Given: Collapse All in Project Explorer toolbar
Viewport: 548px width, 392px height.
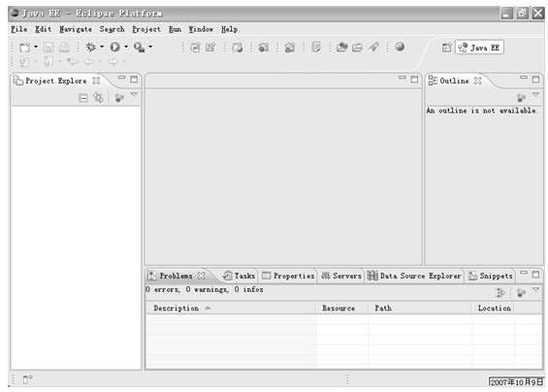Looking at the screenshot, I should 83,98.
